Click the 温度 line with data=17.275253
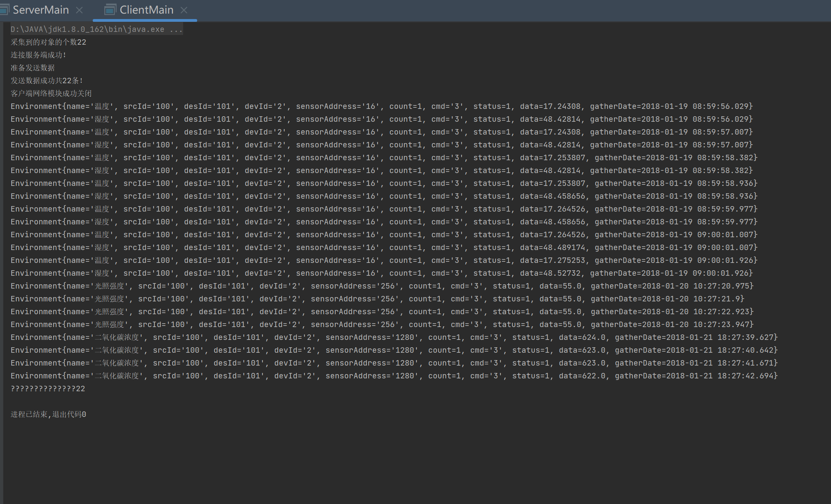 tap(383, 260)
